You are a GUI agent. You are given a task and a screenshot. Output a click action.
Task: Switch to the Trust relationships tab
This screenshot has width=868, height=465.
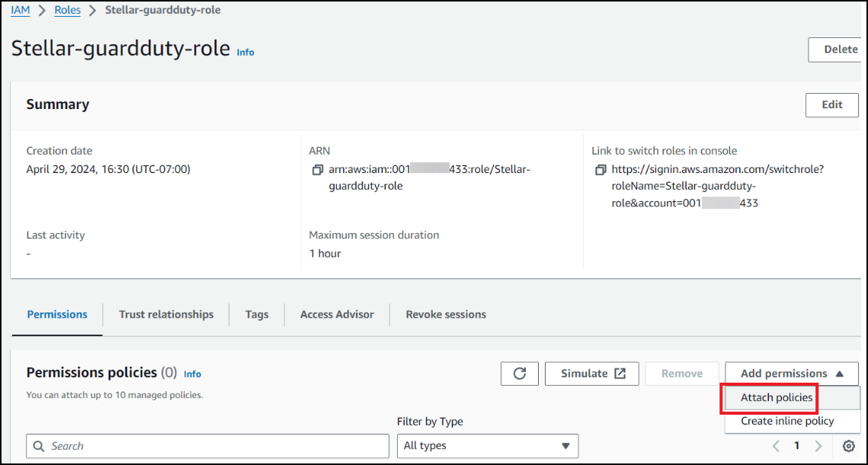[166, 314]
